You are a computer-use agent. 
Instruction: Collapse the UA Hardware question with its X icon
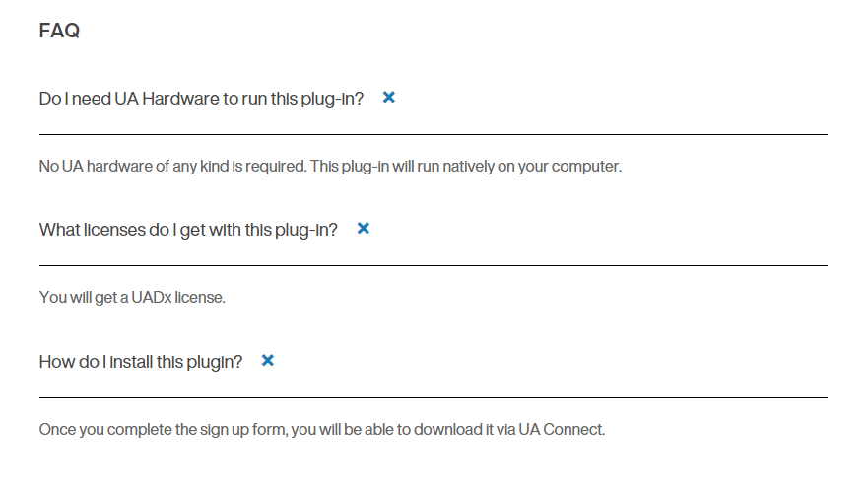(388, 98)
